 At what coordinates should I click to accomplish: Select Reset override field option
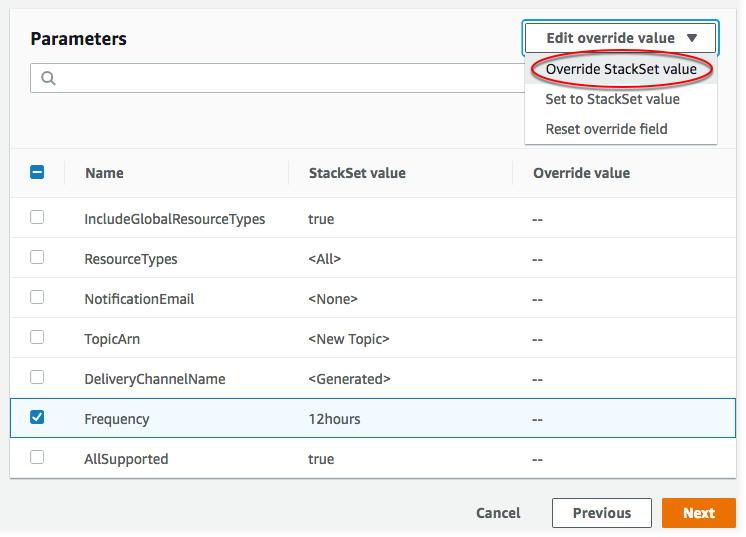click(x=606, y=129)
